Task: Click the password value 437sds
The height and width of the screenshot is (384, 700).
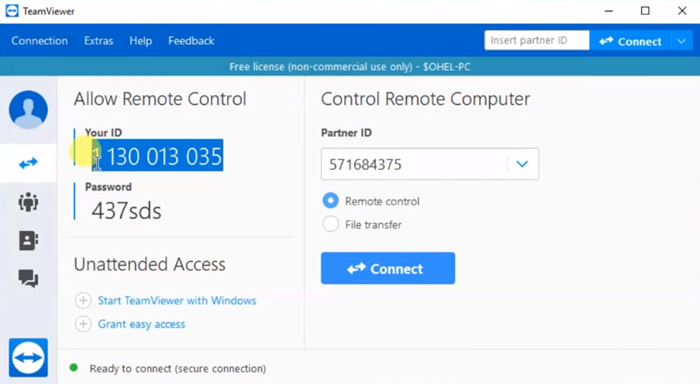Action: click(126, 211)
